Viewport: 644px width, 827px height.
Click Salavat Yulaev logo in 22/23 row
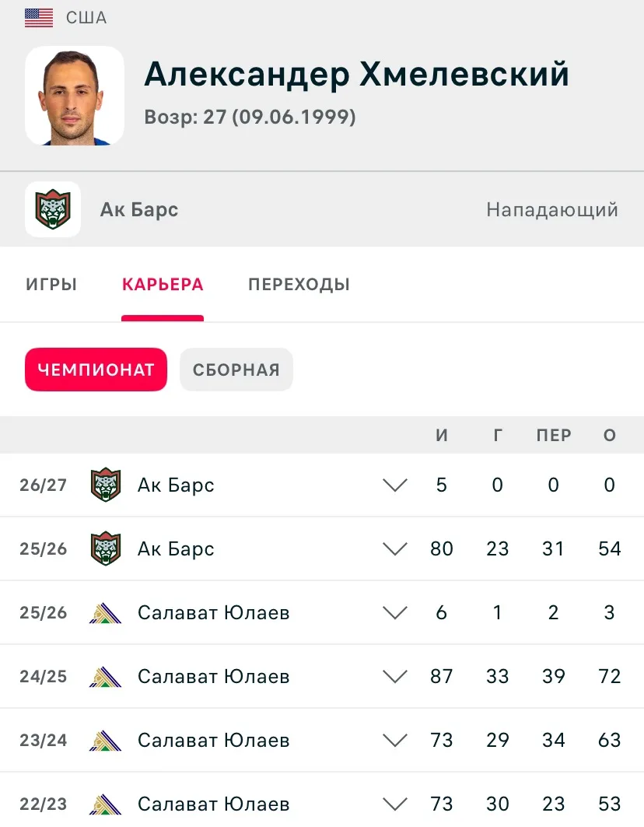106,804
